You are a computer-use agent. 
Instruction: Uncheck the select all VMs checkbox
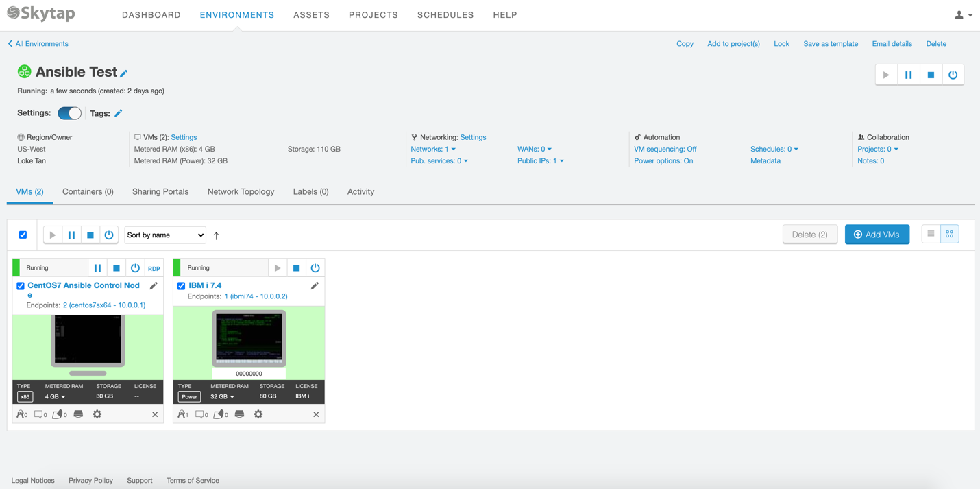(x=23, y=235)
